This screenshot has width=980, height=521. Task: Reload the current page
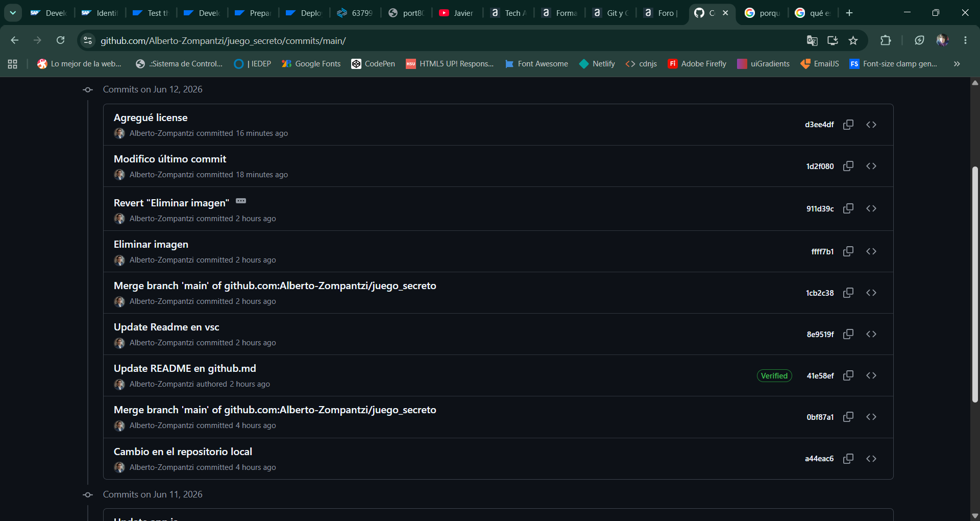tap(60, 40)
